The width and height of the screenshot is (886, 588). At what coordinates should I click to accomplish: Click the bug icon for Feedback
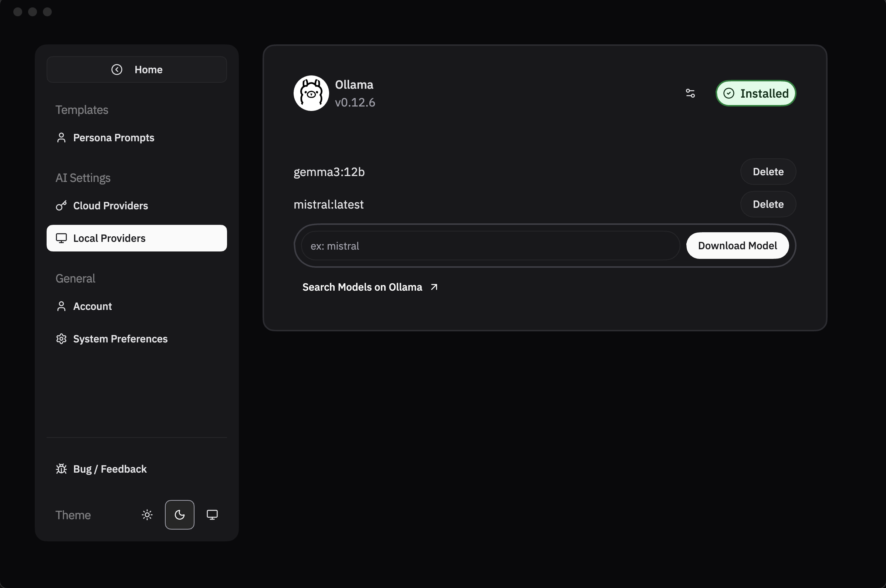coord(61,469)
